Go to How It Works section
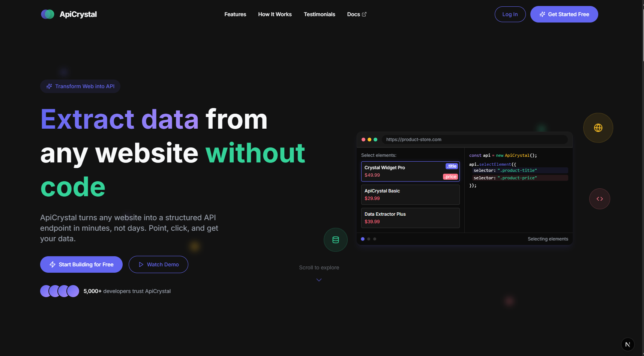The width and height of the screenshot is (644, 356). tap(275, 14)
